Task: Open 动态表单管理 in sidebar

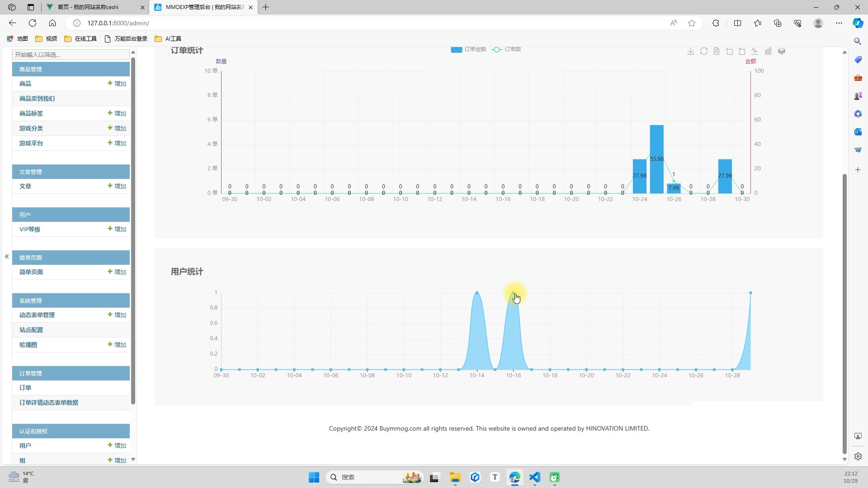Action: pos(37,315)
